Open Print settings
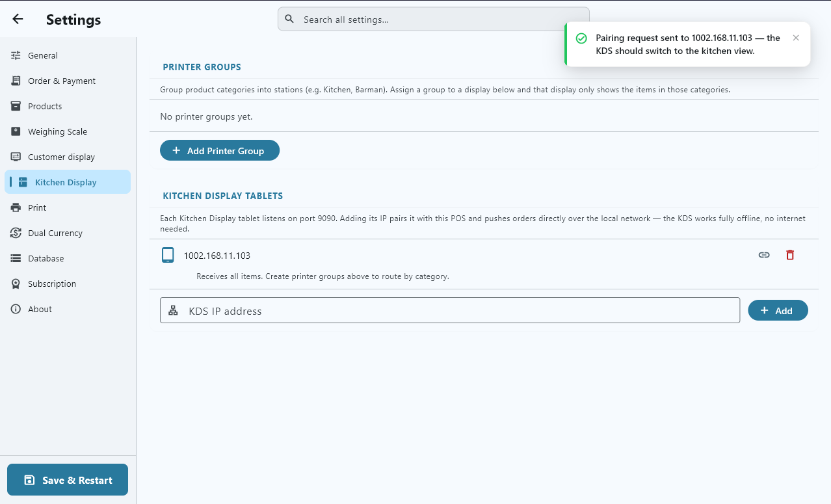 click(x=68, y=207)
